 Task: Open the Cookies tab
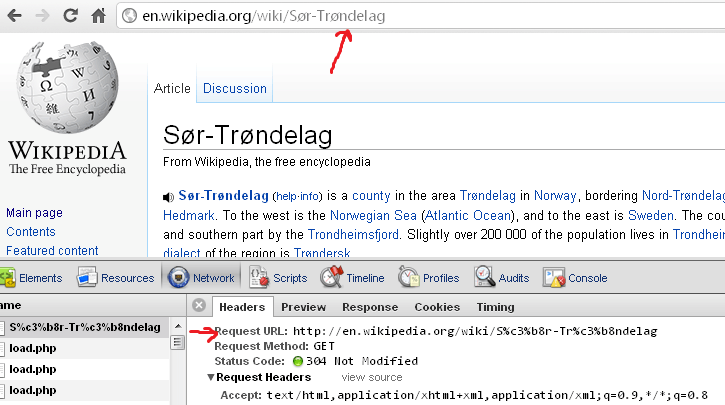click(x=437, y=307)
